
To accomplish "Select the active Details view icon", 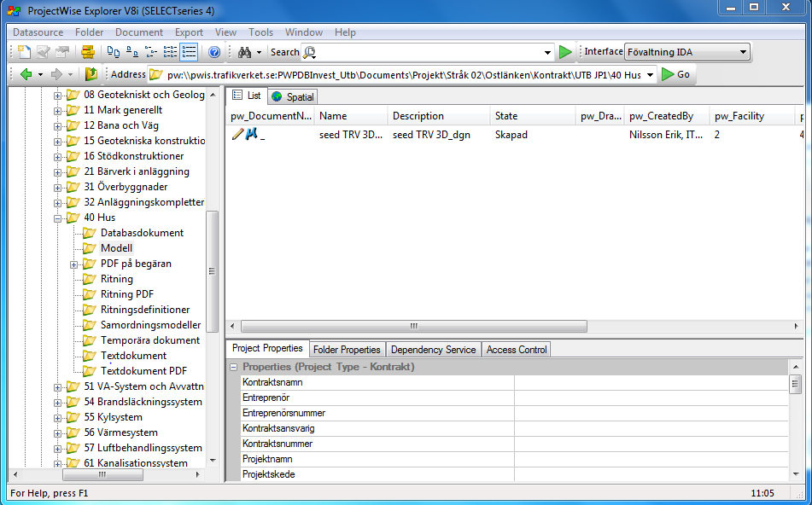I will (189, 52).
